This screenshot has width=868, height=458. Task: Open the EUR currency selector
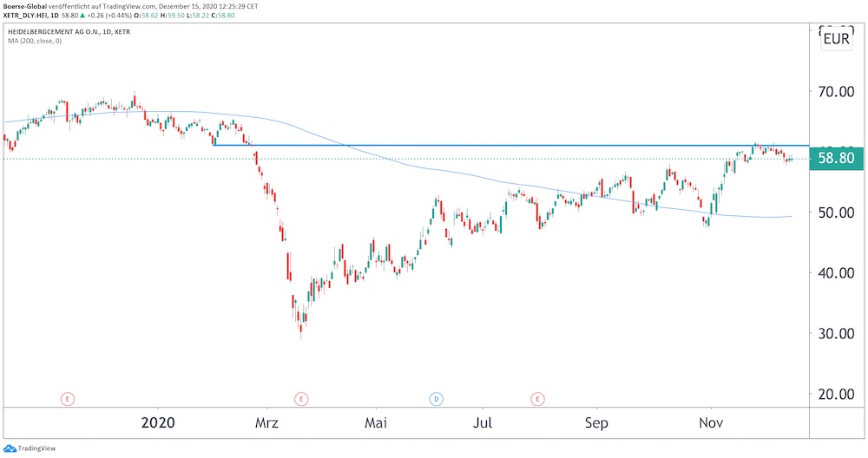(x=836, y=39)
